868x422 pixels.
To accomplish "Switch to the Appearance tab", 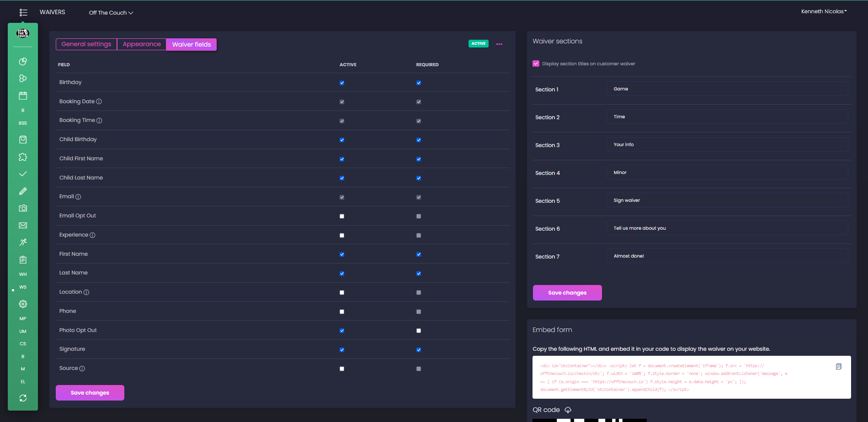I will coord(142,44).
